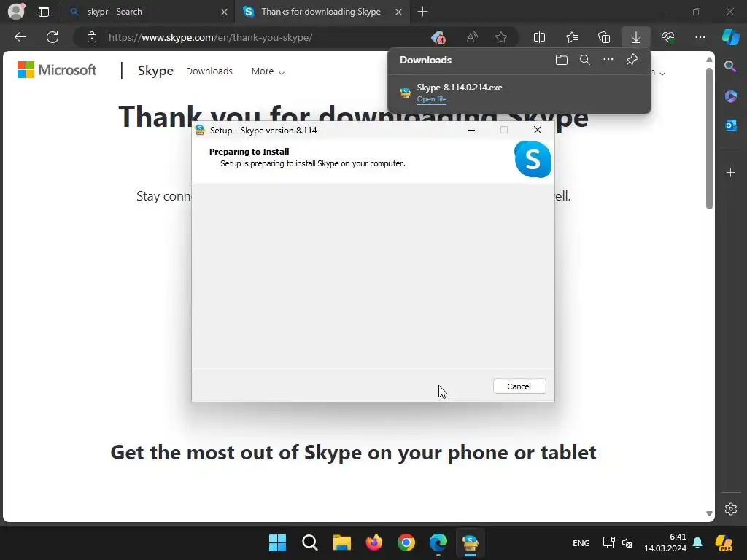Open the tab actions menu icon
747x560 pixels.
[x=44, y=12]
